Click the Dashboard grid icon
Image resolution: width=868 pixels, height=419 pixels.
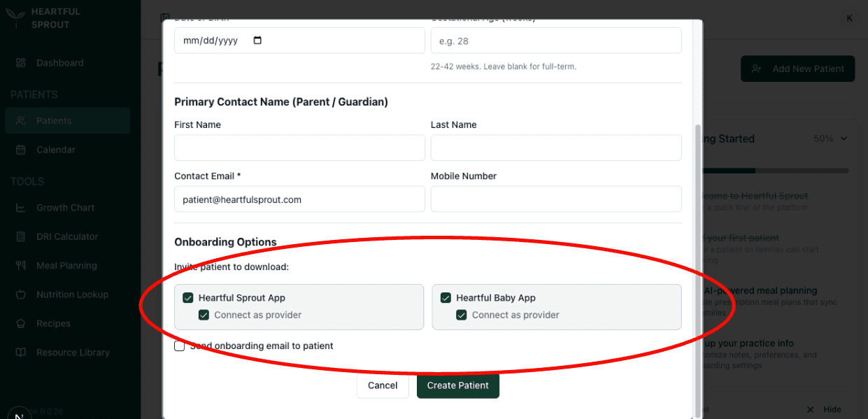click(21, 63)
